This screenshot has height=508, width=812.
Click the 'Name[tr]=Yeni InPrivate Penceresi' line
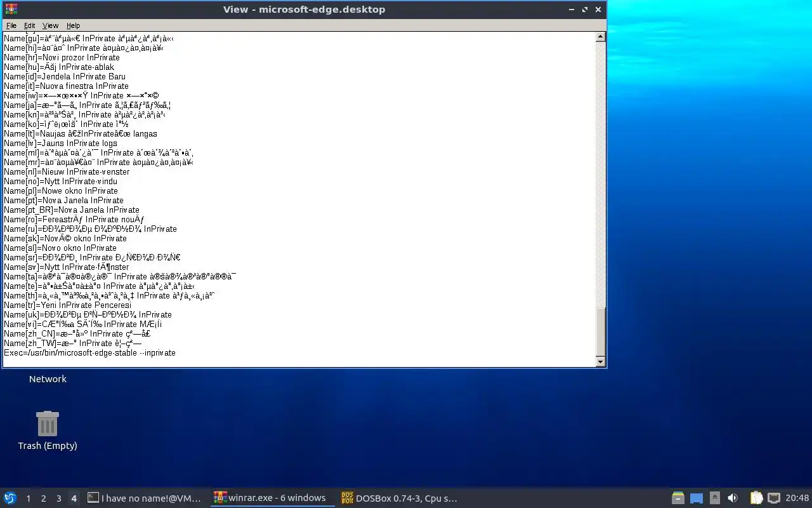[67, 305]
